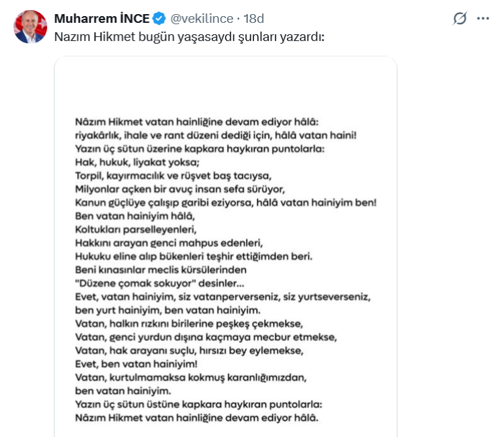Open the Grok explain-this-post icon
This screenshot has width=504, height=437.
point(460,18)
